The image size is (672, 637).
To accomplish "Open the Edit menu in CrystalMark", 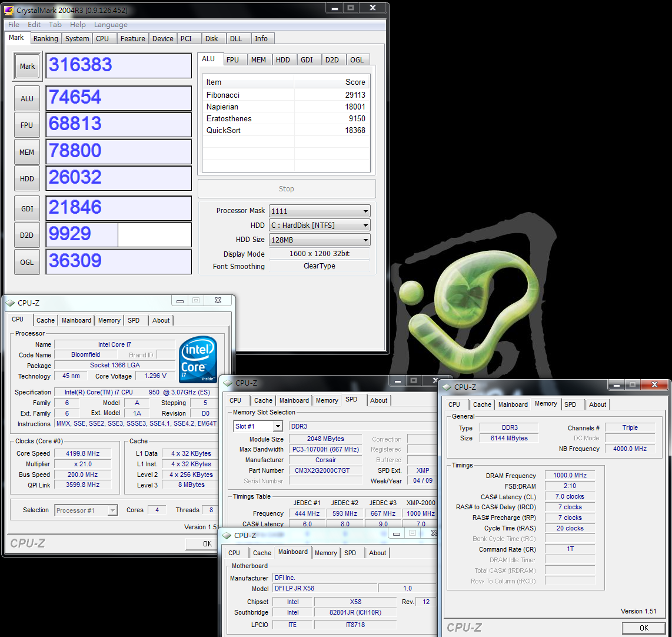I will [34, 25].
